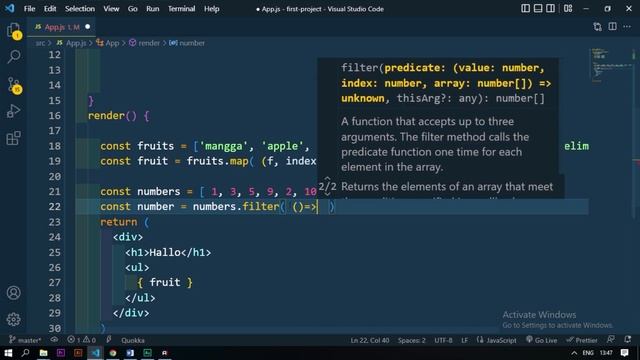Image resolution: width=640 pixels, height=360 pixels.
Task: Click UTF-8 encoding selector
Action: 443,340
